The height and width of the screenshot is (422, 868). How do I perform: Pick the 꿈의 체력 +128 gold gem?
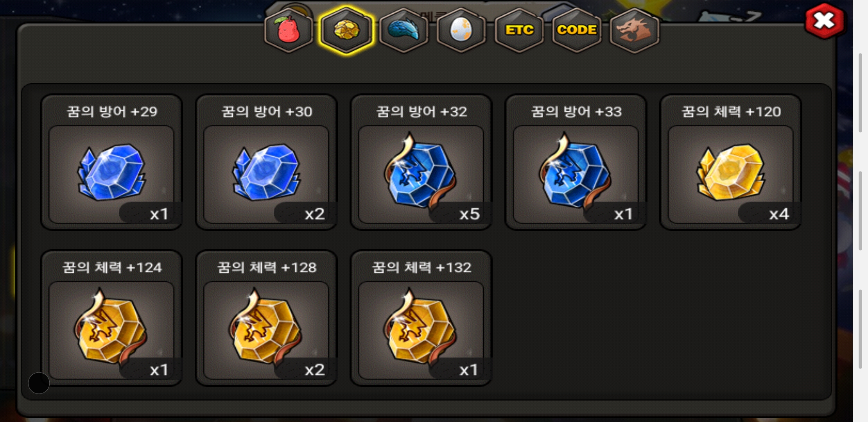pos(266,318)
